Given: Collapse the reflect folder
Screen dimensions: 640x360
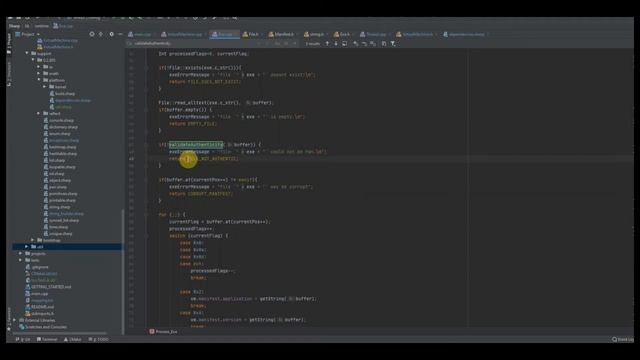Looking at the screenshot, I should (39, 113).
